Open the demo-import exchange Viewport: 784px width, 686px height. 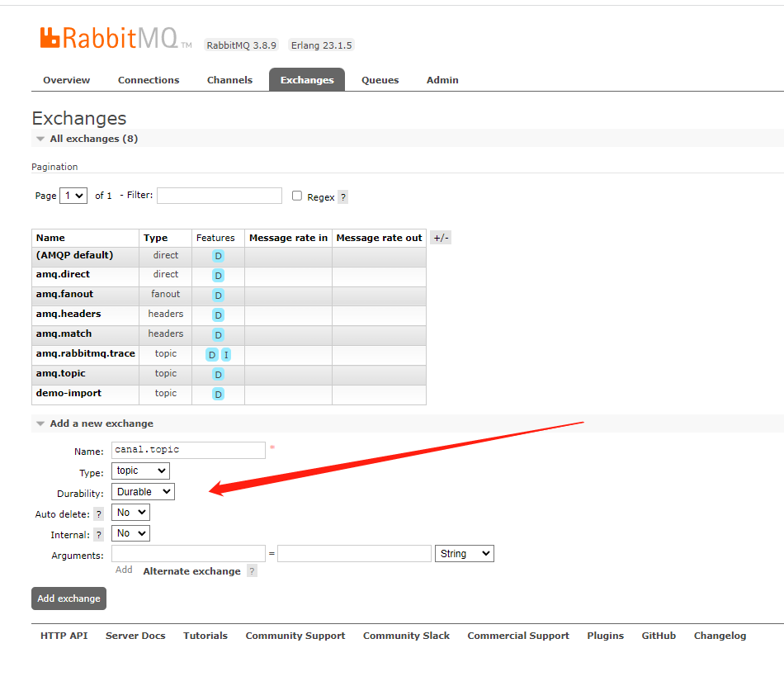tap(68, 393)
